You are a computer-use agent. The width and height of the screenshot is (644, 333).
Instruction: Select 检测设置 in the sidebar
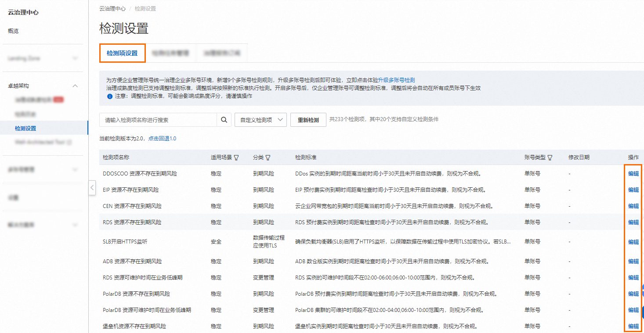tap(25, 129)
